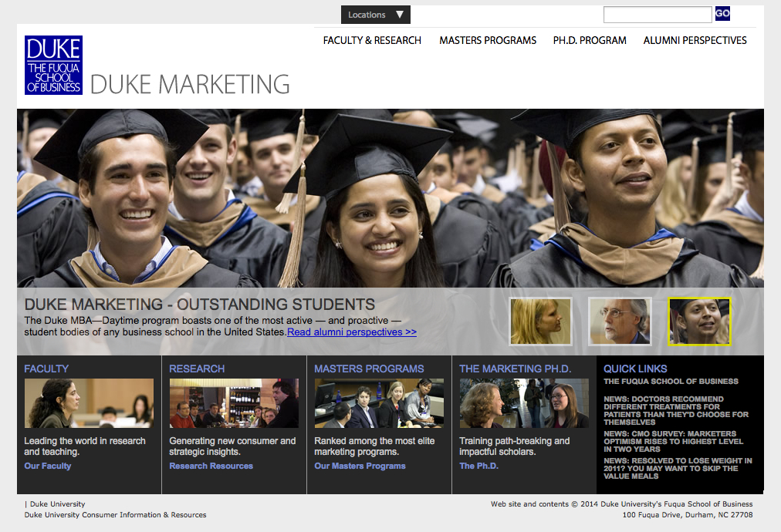Open the Marketing Ph.D. section photo
This screenshot has height=532, width=781.
524,403
